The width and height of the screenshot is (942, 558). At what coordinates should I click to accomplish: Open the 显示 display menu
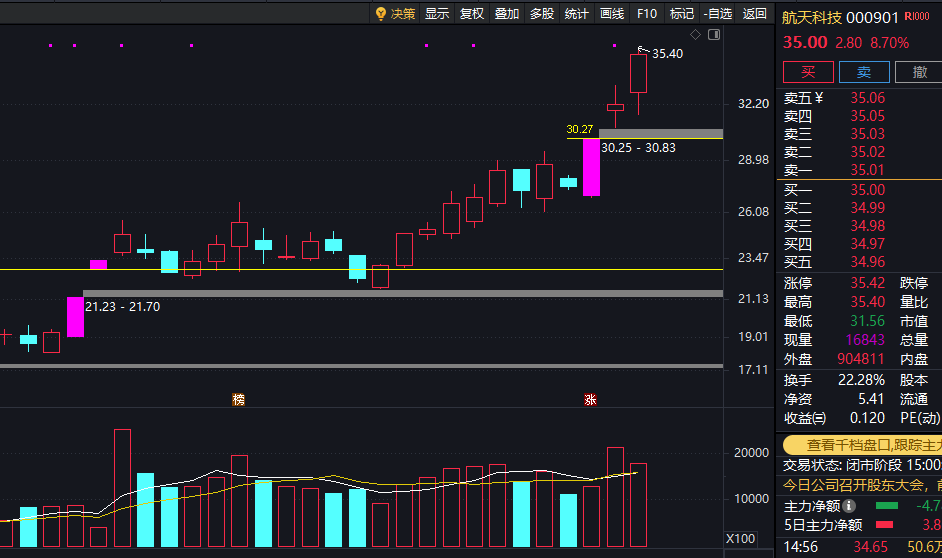437,13
